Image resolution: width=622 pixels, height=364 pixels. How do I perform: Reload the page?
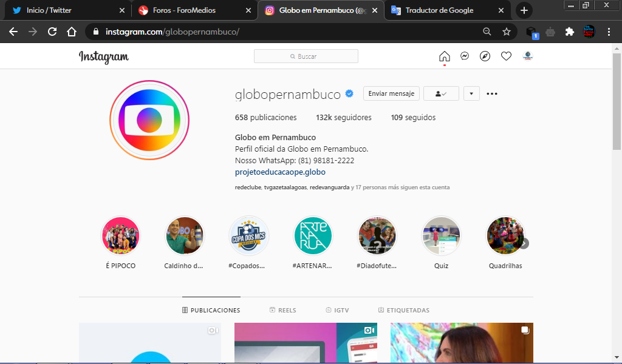point(52,32)
